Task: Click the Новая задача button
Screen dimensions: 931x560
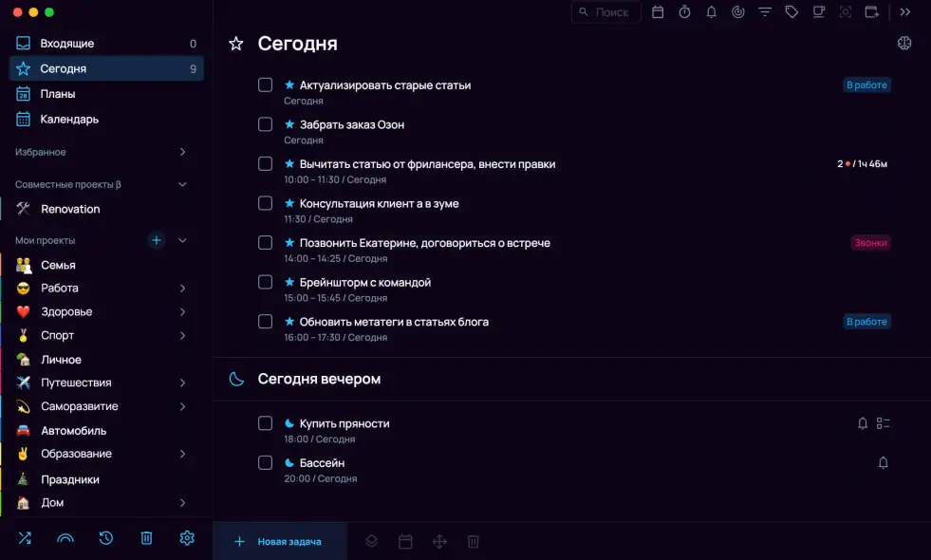Action: pyautogui.click(x=279, y=542)
